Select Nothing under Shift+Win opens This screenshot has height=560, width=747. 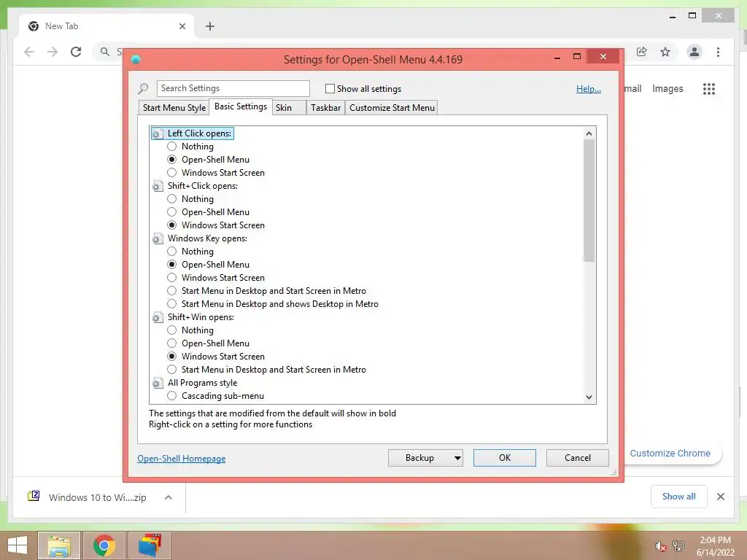[x=172, y=330]
